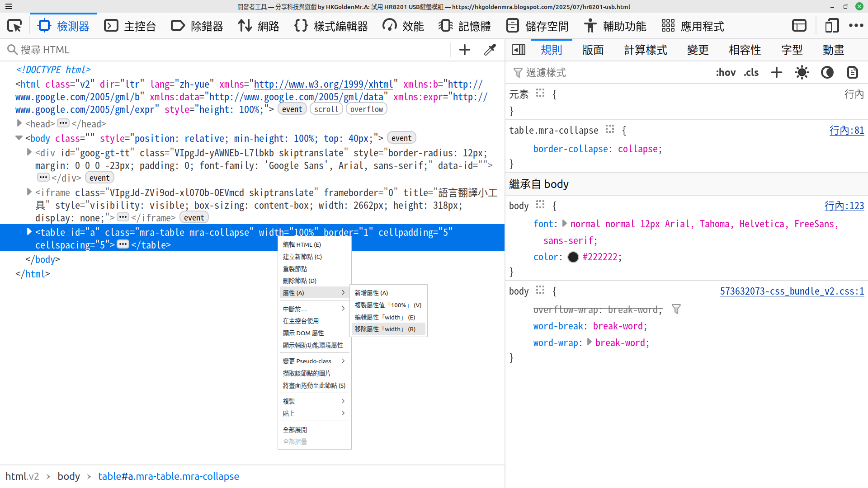Image resolution: width=868 pixels, height=488 pixels.
Task: Toggle the :hov pseudo-class panel
Action: tap(726, 72)
